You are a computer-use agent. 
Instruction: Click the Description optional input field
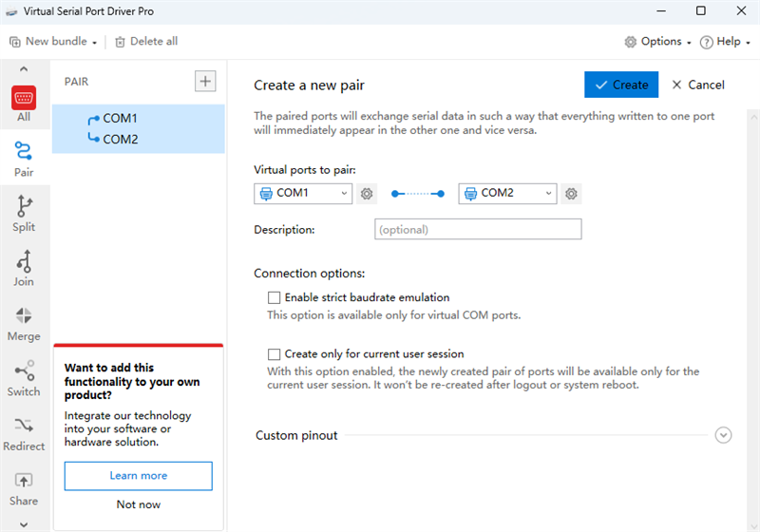(478, 229)
